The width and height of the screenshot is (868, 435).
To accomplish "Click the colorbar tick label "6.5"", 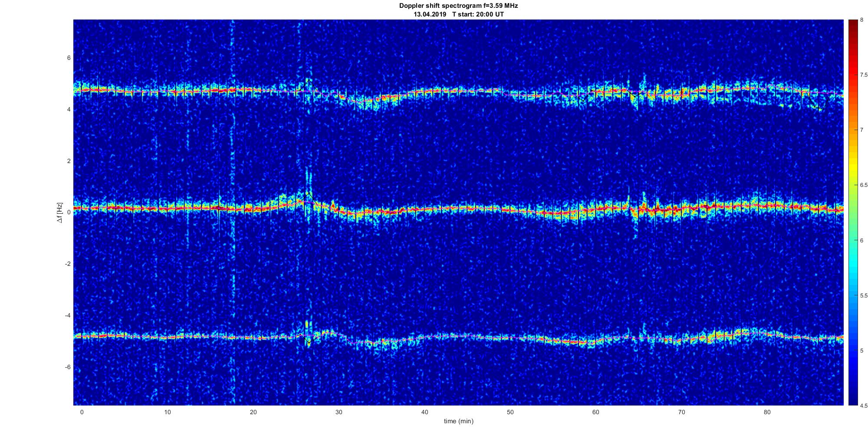I will [x=864, y=185].
